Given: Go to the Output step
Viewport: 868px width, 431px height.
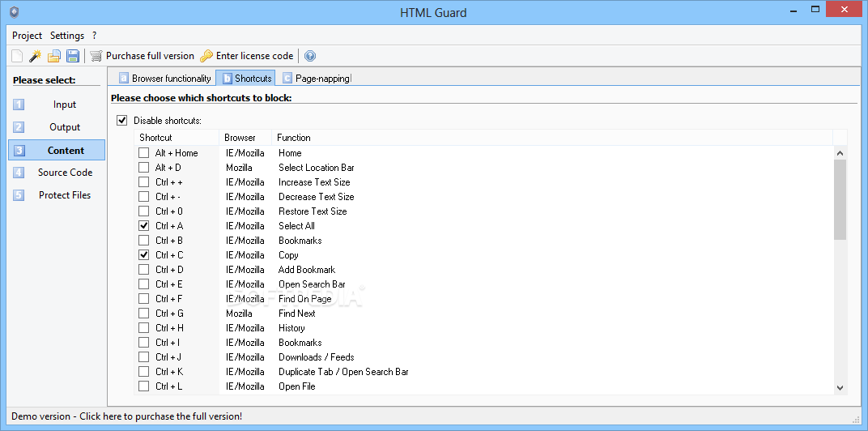Looking at the screenshot, I should coord(57,127).
